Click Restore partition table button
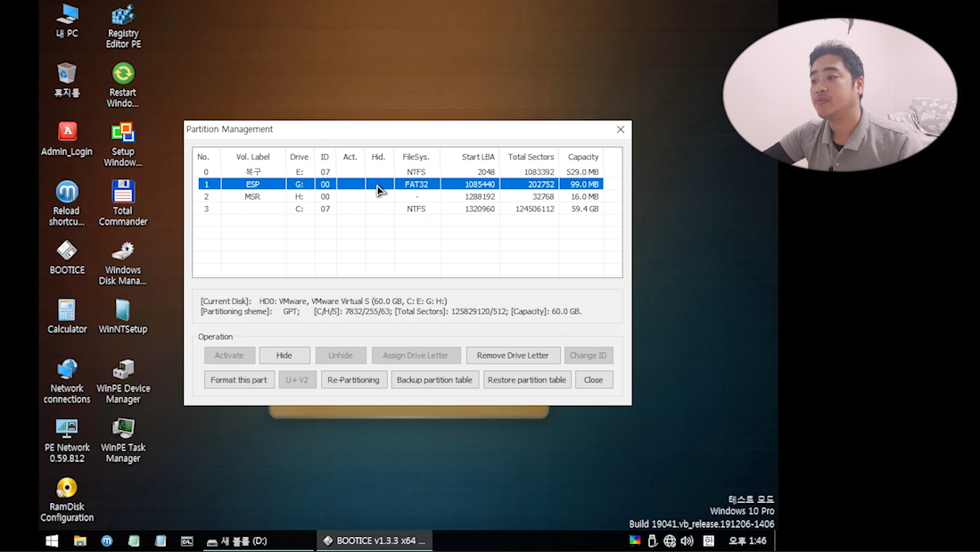Screen dimensions: 980x552 [x=527, y=380]
